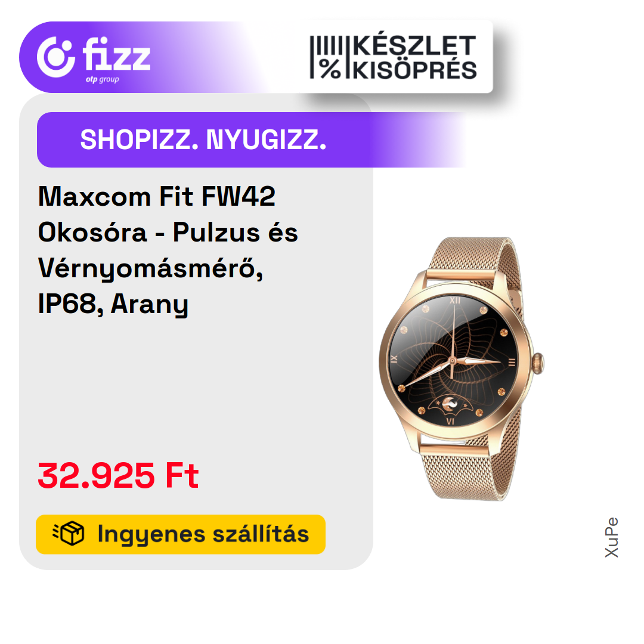Click the IP68, Arany description line
Screen dimensions: 644x644
point(113,304)
